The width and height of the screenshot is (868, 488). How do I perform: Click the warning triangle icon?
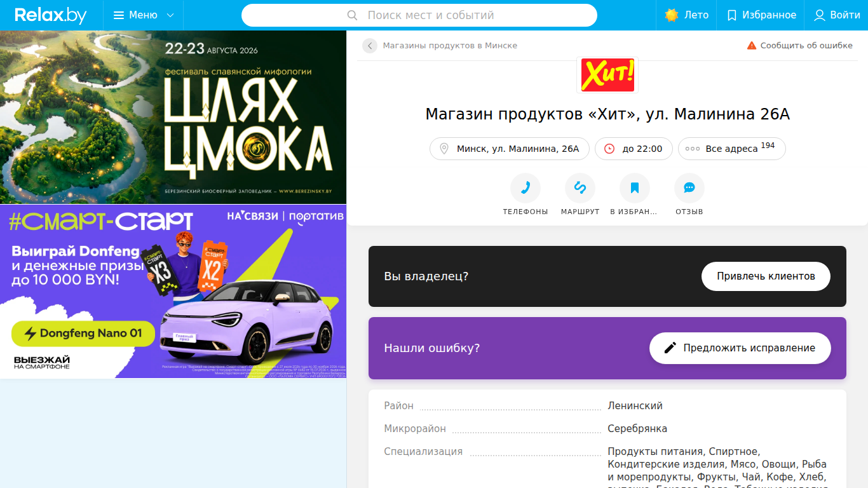point(752,46)
